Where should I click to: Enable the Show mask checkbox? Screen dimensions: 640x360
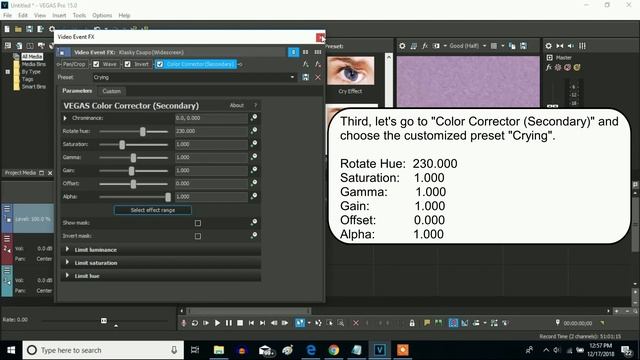tap(198, 223)
